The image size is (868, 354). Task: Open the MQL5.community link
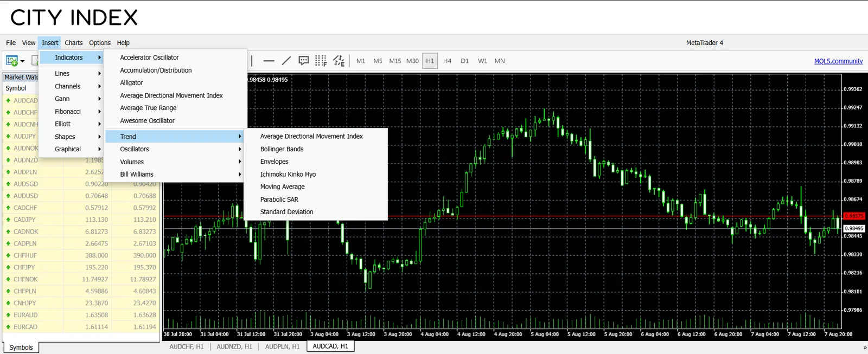click(838, 61)
